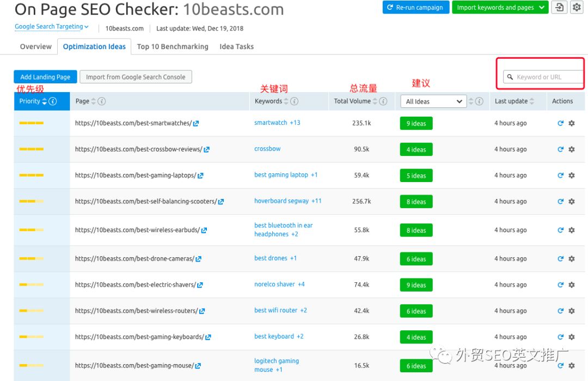This screenshot has height=381, width=588.
Task: Click https://10beasts.com/best-wireless-routers/ page URL
Action: coord(137,311)
